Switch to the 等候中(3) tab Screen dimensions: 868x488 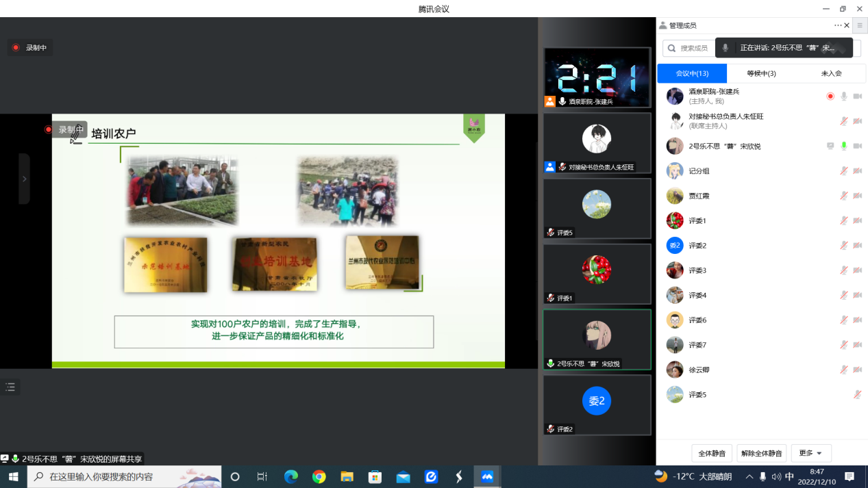point(761,73)
